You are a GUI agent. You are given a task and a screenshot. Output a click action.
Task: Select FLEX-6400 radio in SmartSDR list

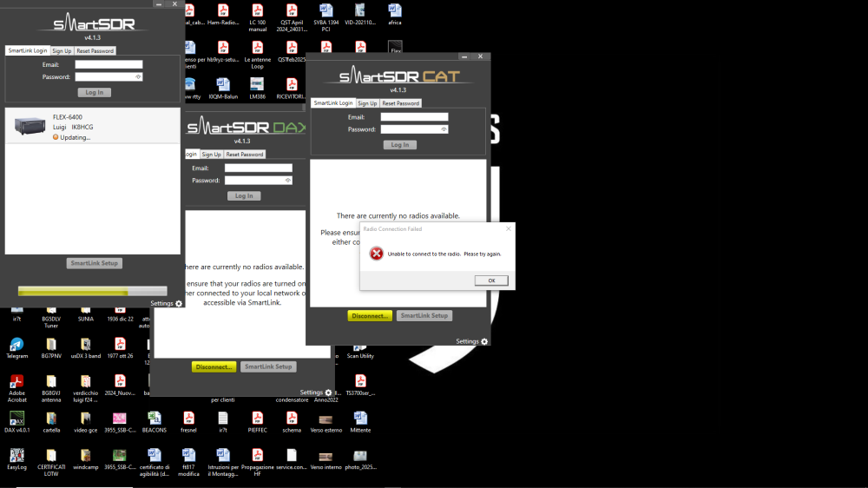[x=93, y=126]
